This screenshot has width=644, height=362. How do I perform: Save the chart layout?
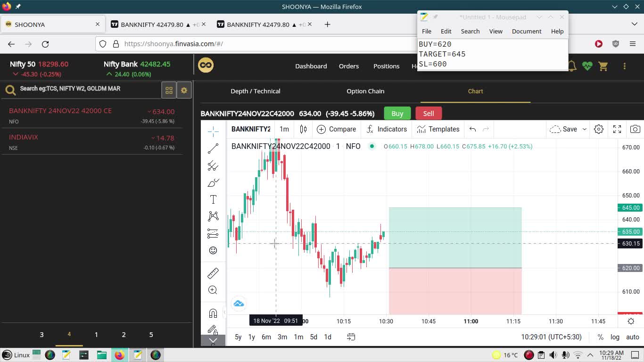[x=564, y=129]
